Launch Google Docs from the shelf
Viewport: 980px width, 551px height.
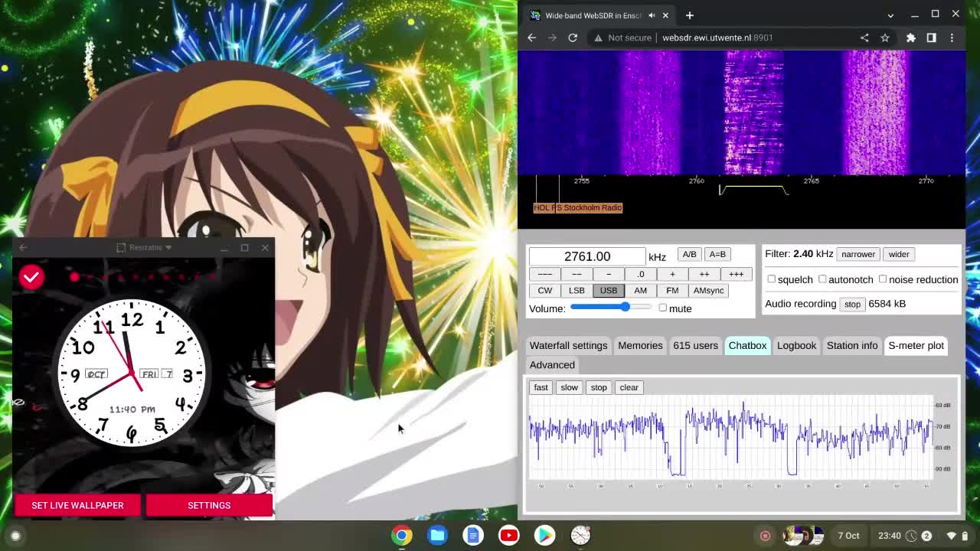pyautogui.click(x=473, y=536)
